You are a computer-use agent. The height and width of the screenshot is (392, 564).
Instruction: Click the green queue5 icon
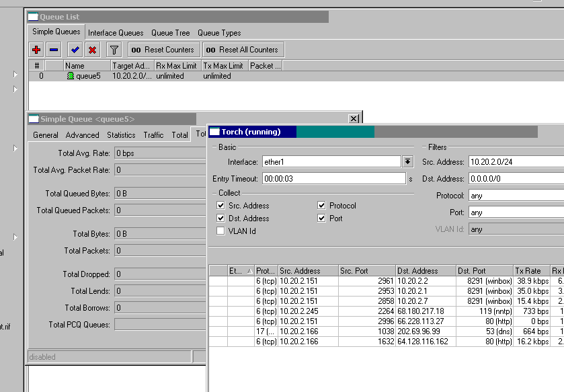(x=71, y=76)
